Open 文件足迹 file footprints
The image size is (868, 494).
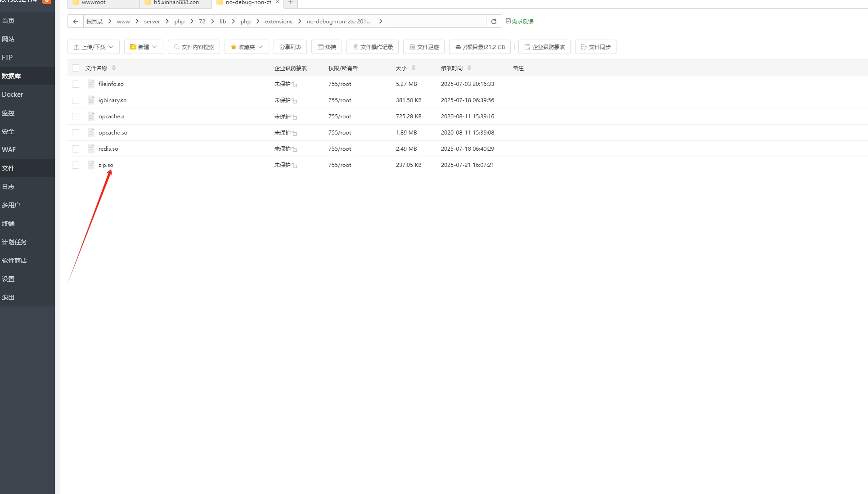tap(423, 47)
